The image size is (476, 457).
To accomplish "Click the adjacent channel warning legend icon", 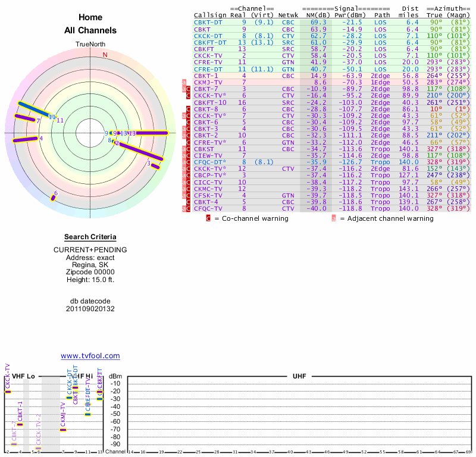I will [334, 218].
